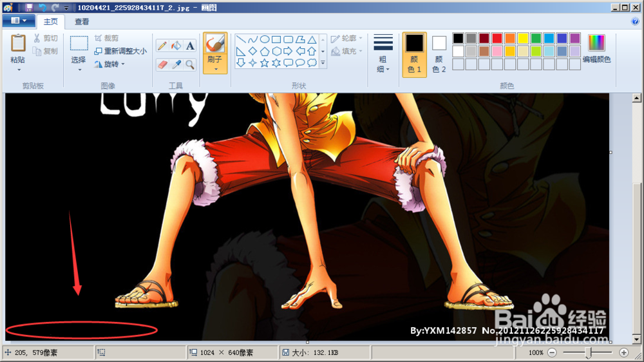Click the 1024 × 640像素 dimensions readout
This screenshot has height=362, width=644.
(x=226, y=352)
